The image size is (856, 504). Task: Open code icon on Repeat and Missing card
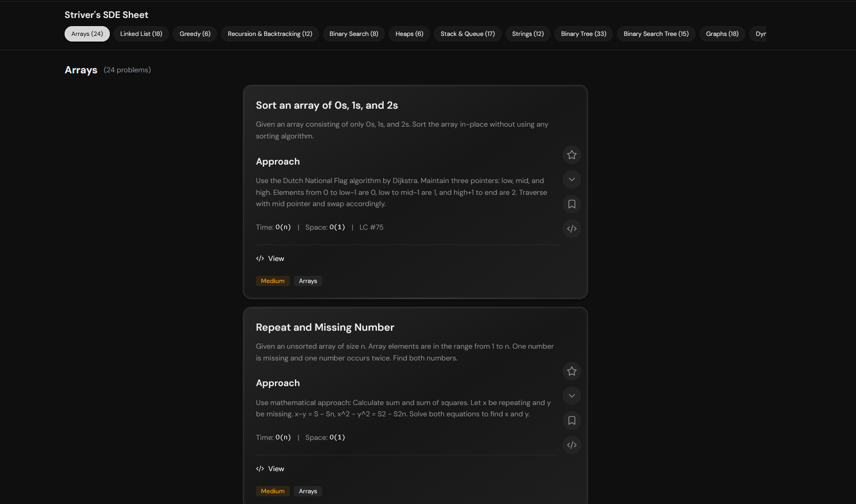point(572,445)
